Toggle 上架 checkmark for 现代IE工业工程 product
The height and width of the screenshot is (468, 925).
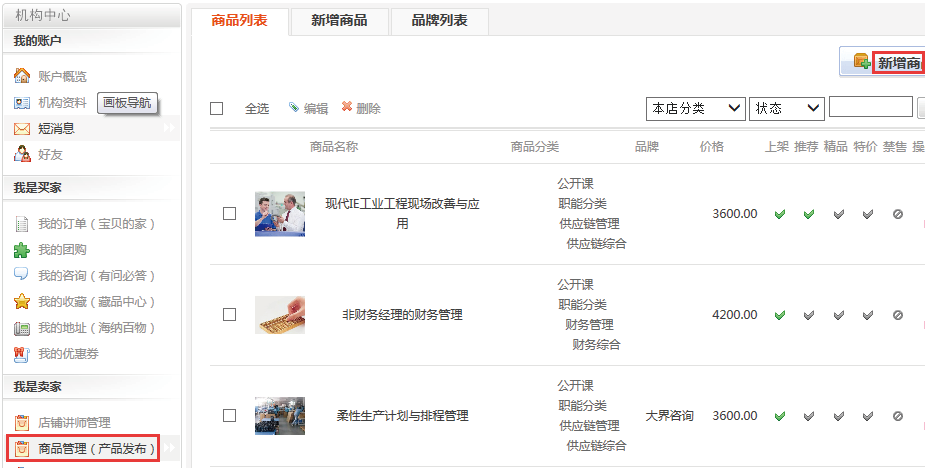(x=780, y=214)
